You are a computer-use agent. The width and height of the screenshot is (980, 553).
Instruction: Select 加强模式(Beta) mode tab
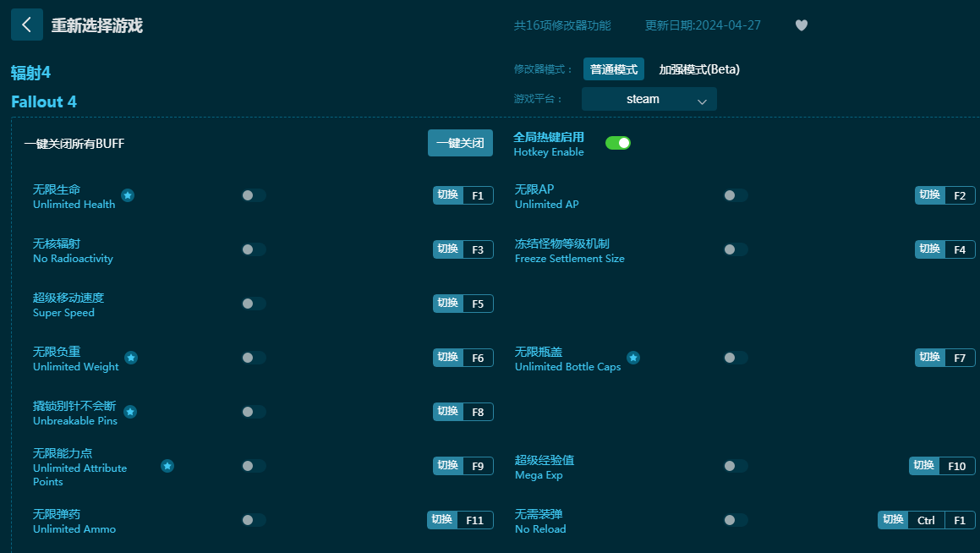tap(698, 69)
